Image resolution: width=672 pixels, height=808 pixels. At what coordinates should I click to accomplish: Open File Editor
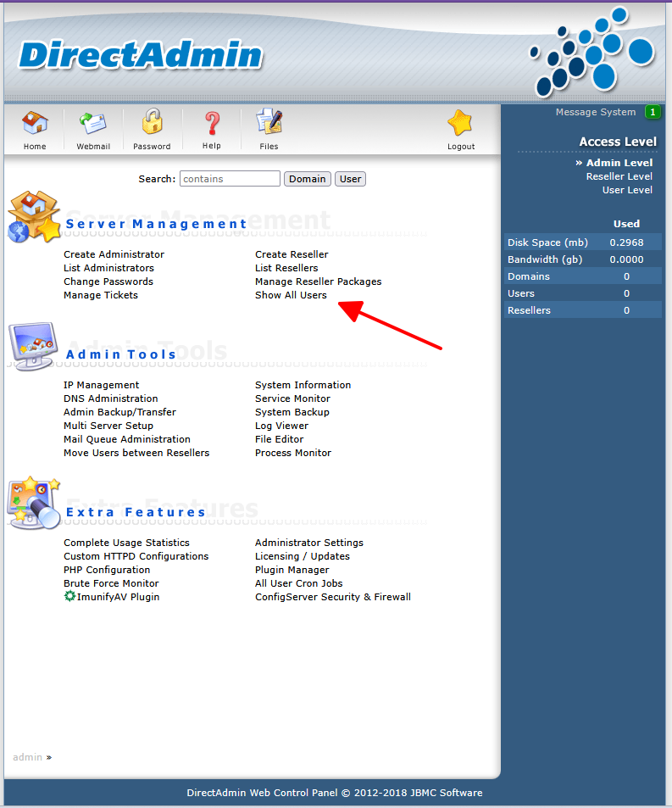(279, 439)
